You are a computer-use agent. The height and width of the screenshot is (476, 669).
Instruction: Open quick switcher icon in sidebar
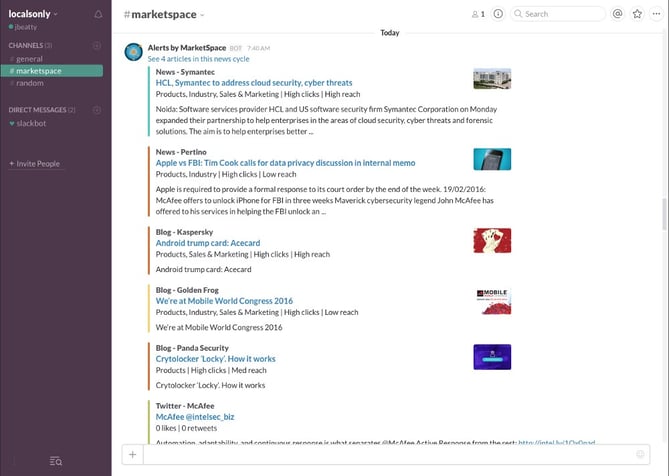(x=56, y=460)
